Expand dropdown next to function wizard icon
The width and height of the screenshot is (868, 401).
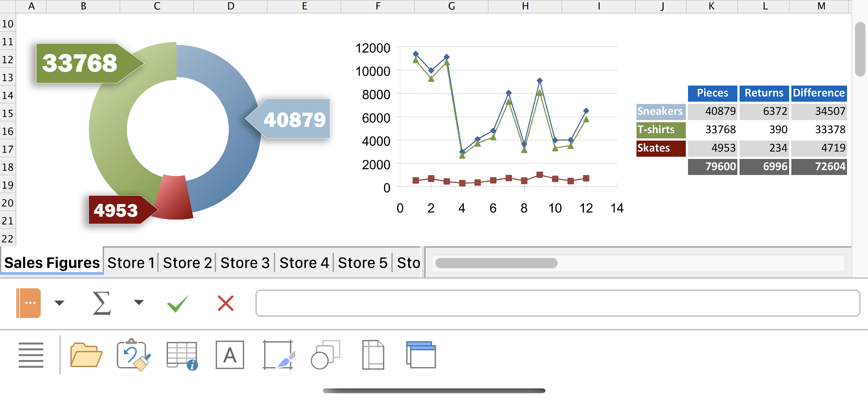point(59,303)
